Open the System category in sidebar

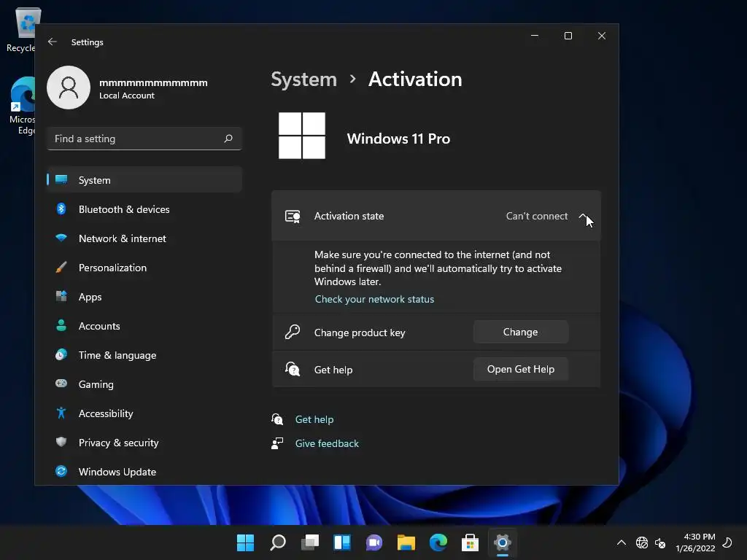pyautogui.click(x=144, y=180)
